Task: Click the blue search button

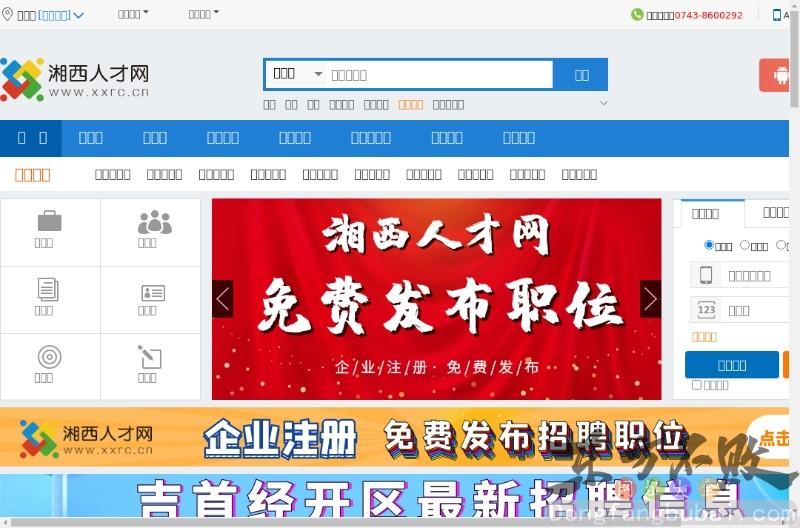Action: (581, 75)
